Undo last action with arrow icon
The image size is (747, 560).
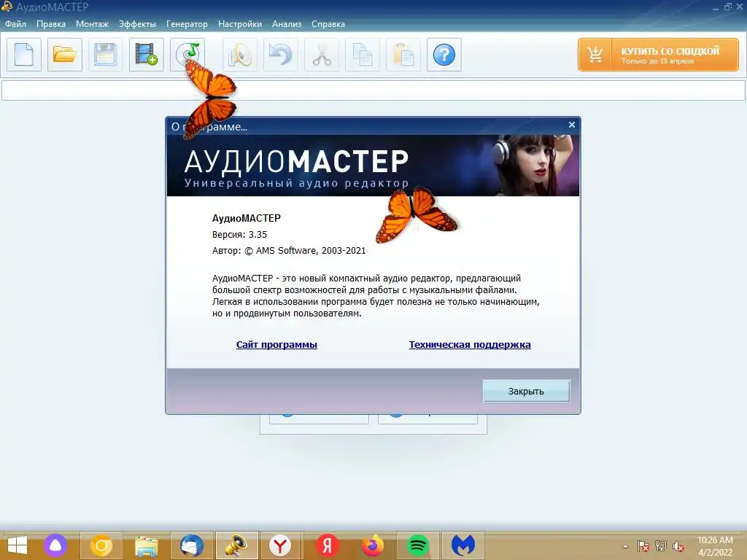point(281,55)
